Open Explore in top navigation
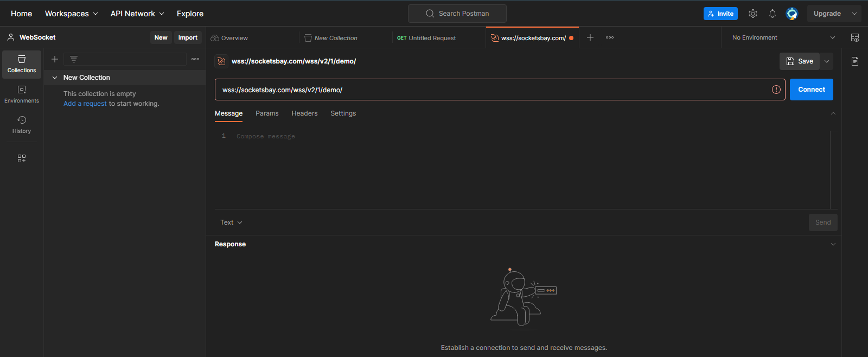The width and height of the screenshot is (868, 357). pyautogui.click(x=190, y=14)
